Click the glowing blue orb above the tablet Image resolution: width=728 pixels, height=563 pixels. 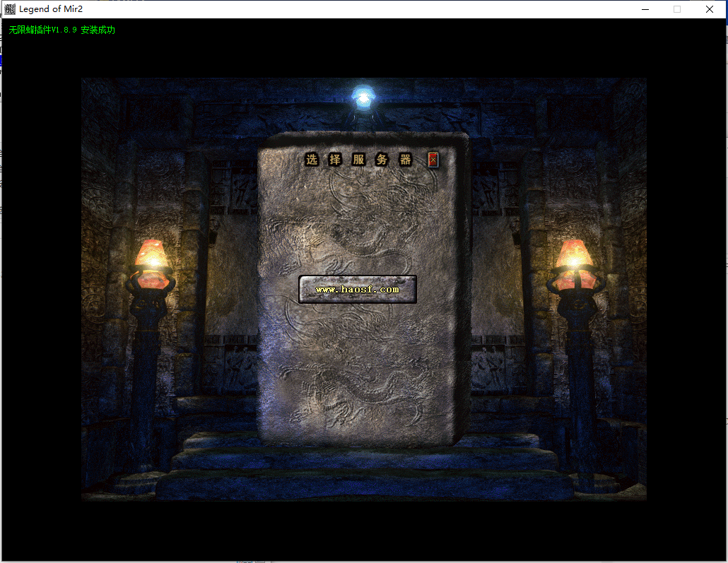click(363, 97)
